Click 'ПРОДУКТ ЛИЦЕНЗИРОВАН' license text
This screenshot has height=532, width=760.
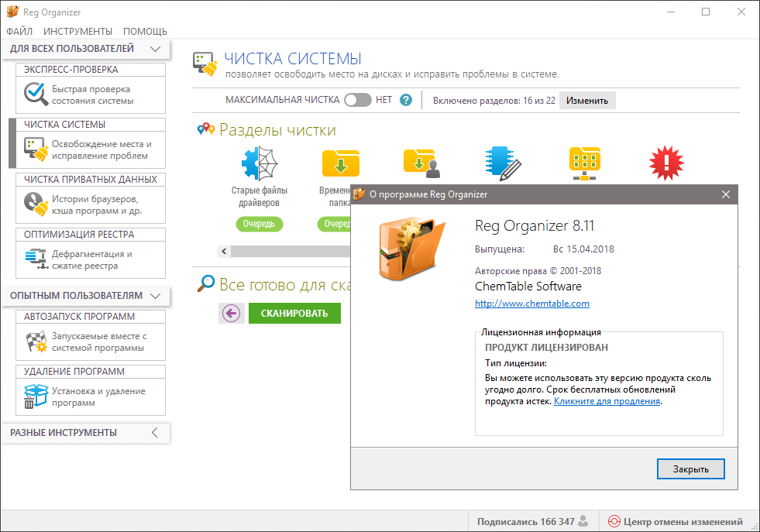coord(546,348)
